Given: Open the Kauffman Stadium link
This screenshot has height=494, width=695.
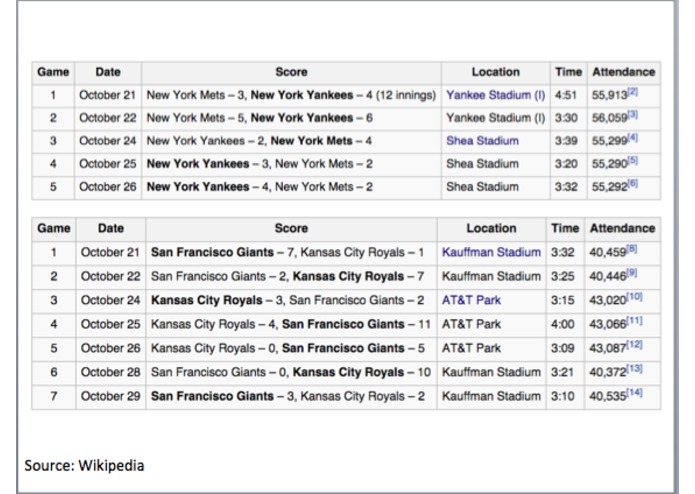Looking at the screenshot, I should [491, 253].
